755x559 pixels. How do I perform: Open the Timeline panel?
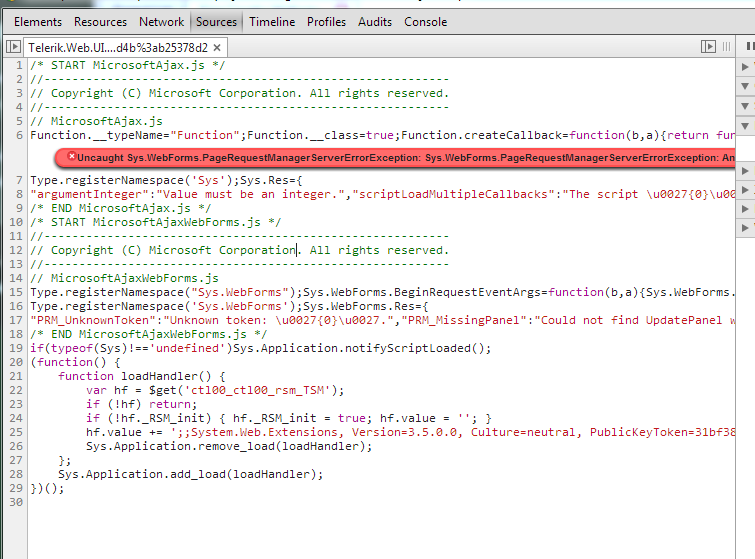(x=272, y=21)
